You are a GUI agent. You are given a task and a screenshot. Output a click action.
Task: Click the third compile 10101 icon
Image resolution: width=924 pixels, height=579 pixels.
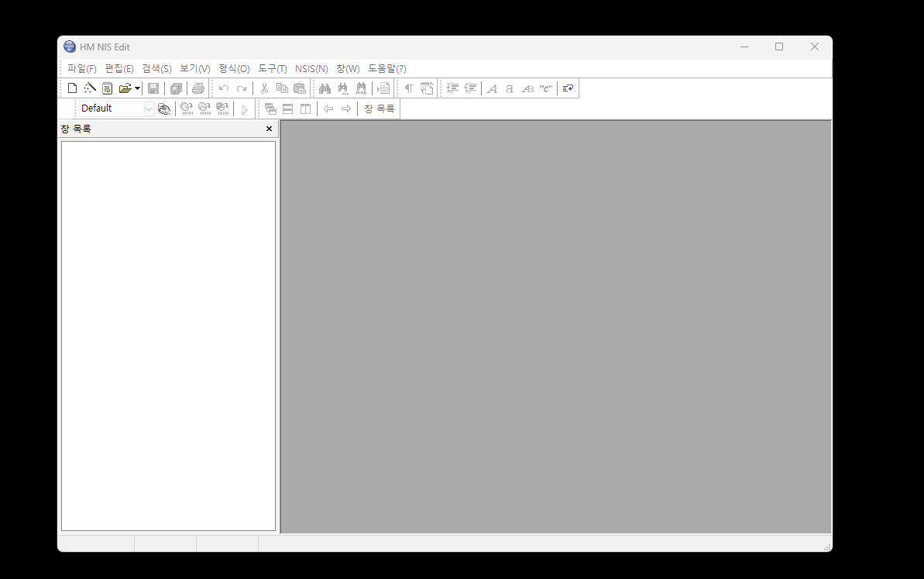click(222, 109)
